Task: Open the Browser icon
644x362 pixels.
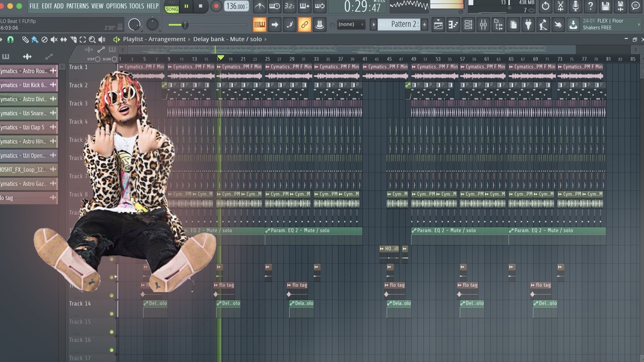Action: (498, 24)
